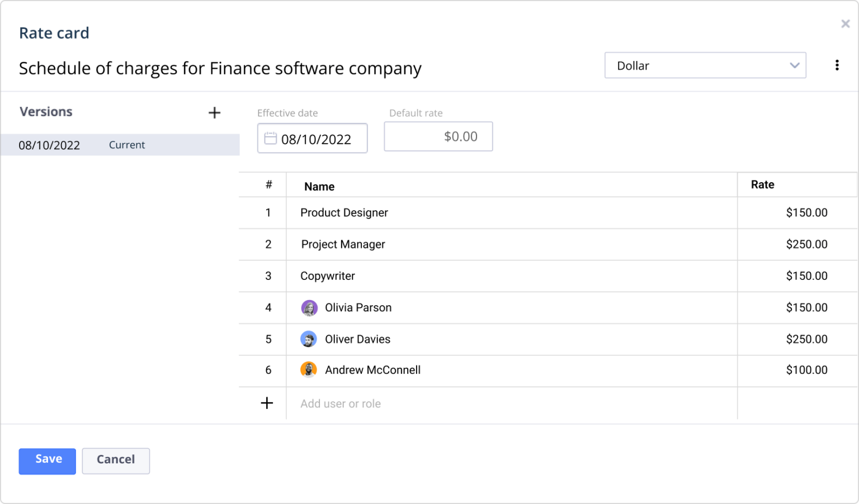Close the Rate card dialog
Screen dimensions: 859x504
pos(845,24)
